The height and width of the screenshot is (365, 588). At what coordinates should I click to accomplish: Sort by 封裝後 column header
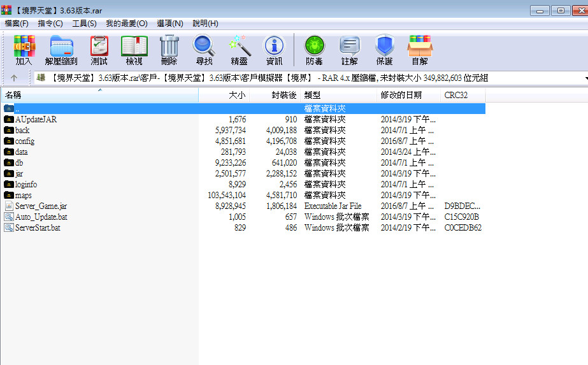pos(275,95)
